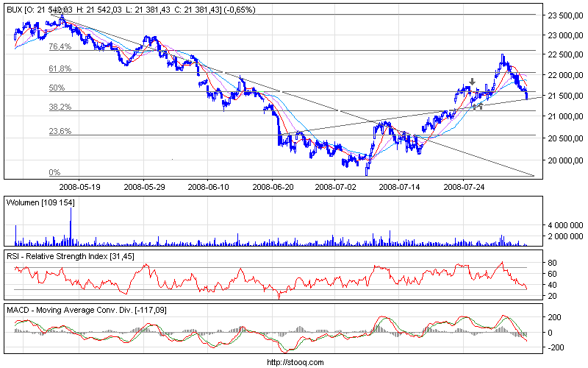The image size is (588, 368).
Task: Click the 2008-05-19 date label
Action: (x=79, y=187)
